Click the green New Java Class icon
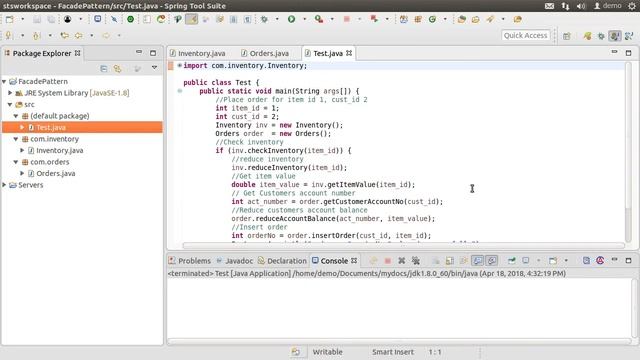Viewport: 640px width, 360px height. 432,19
